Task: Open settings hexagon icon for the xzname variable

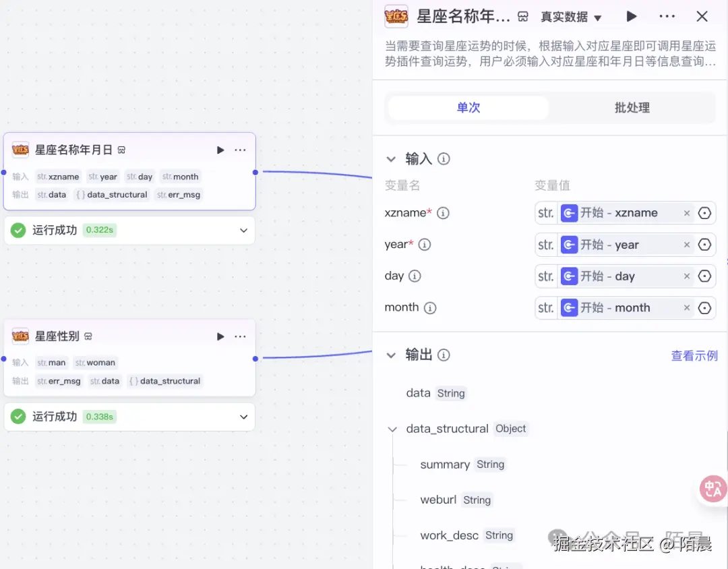Action: (x=704, y=212)
